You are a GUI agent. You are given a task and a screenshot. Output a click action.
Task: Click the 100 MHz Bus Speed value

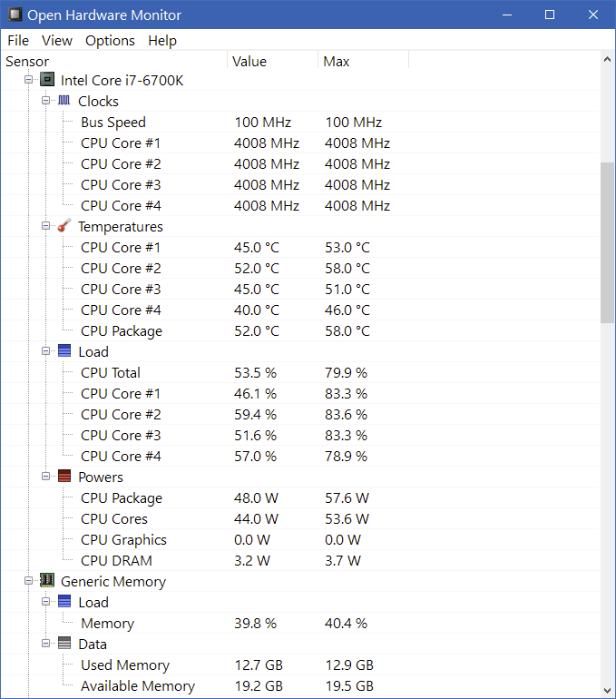pos(263,123)
